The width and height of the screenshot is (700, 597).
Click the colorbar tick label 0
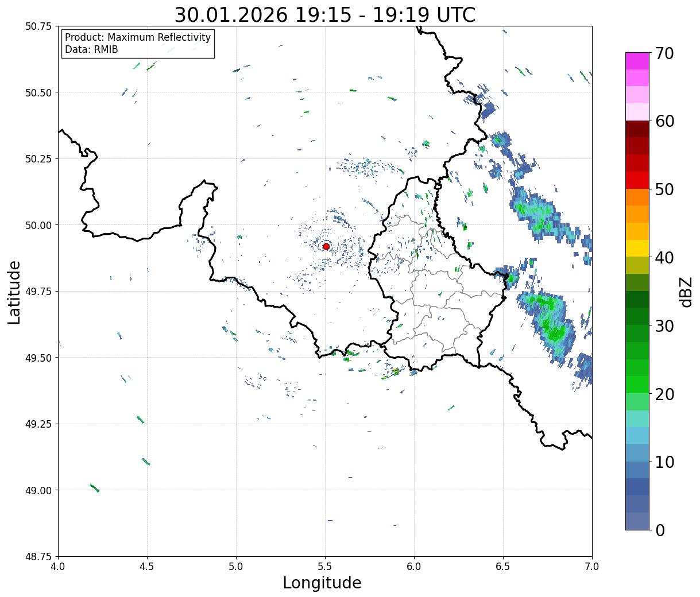pyautogui.click(x=660, y=530)
